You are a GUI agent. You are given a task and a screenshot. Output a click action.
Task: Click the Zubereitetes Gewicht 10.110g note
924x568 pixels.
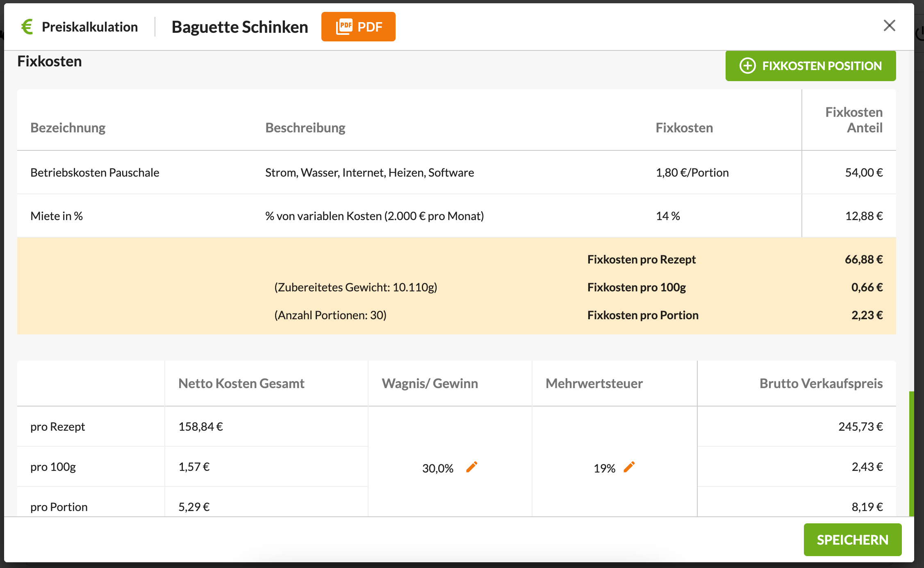click(x=355, y=287)
